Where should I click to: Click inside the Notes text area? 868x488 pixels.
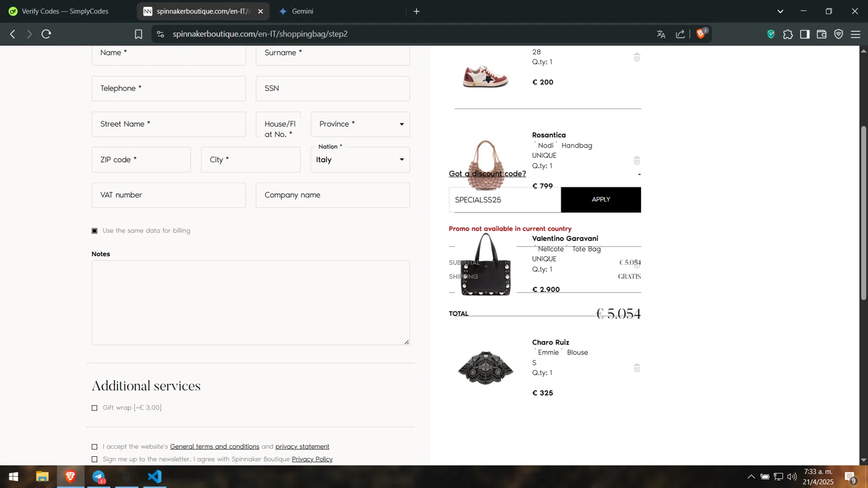click(x=251, y=302)
